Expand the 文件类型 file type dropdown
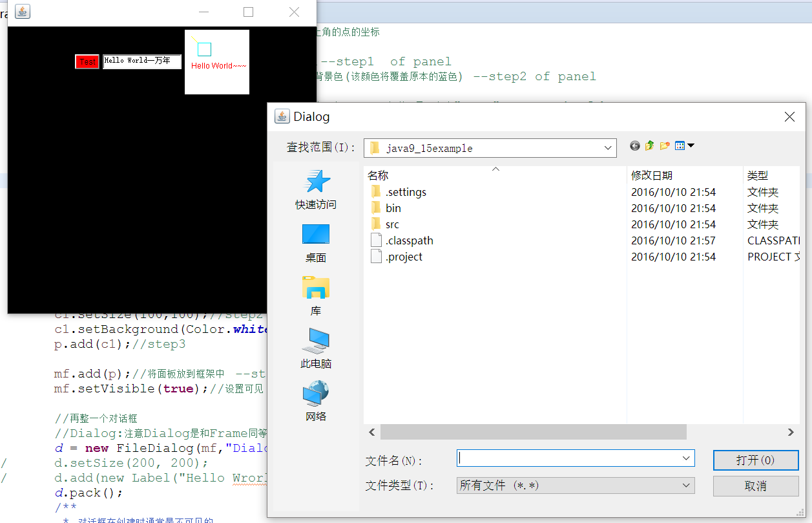Screen dimensions: 812x523 (x=686, y=485)
